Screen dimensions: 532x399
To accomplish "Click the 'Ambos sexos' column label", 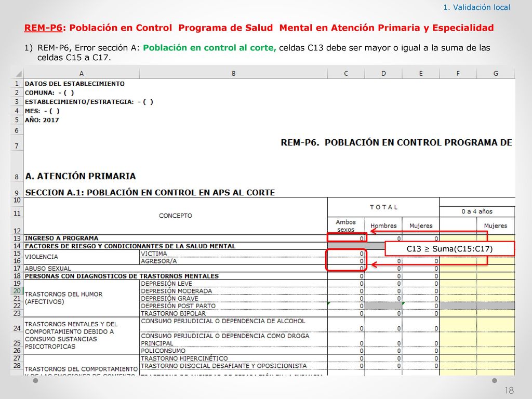I will coord(345,225).
